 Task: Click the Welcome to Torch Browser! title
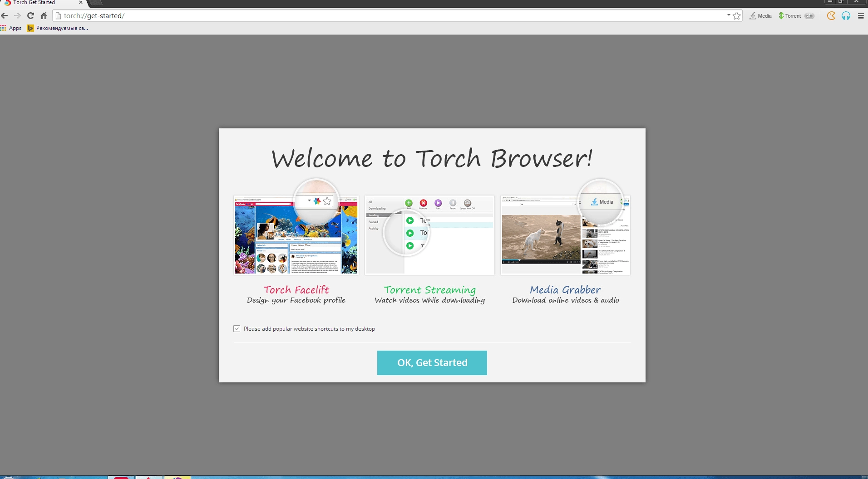click(x=432, y=159)
